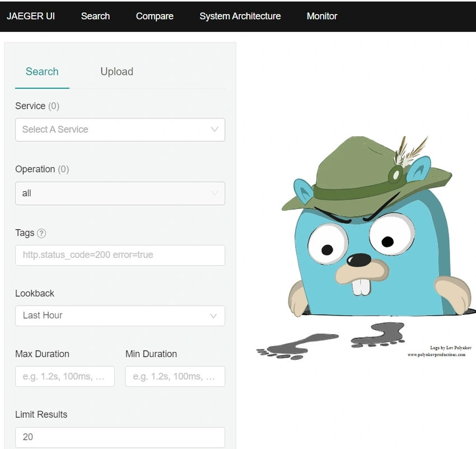Open the Monitor page
The width and height of the screenshot is (476, 449).
tap(322, 16)
